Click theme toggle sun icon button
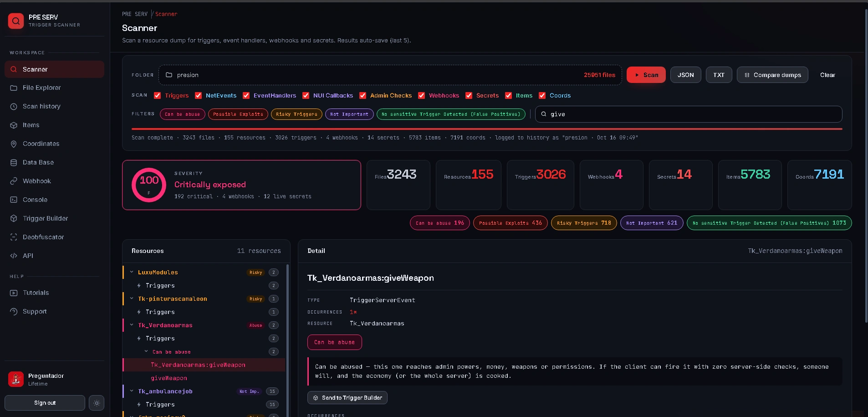 click(97, 403)
